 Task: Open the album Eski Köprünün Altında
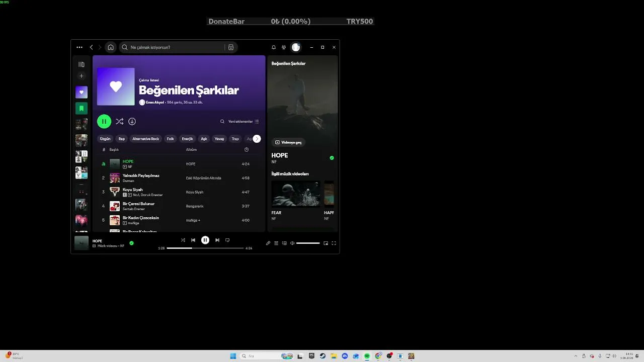203,178
